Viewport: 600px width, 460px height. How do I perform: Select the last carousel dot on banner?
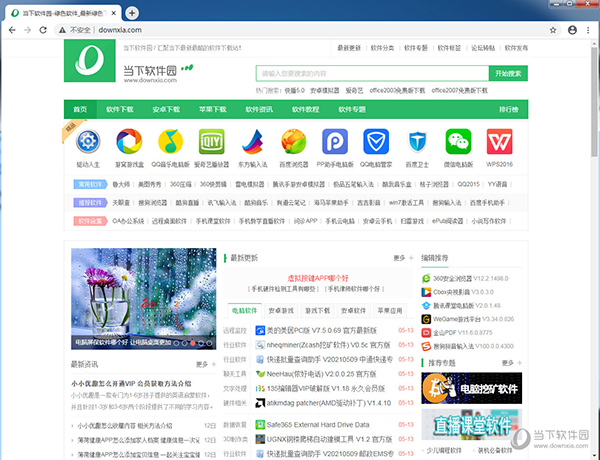[x=209, y=343]
